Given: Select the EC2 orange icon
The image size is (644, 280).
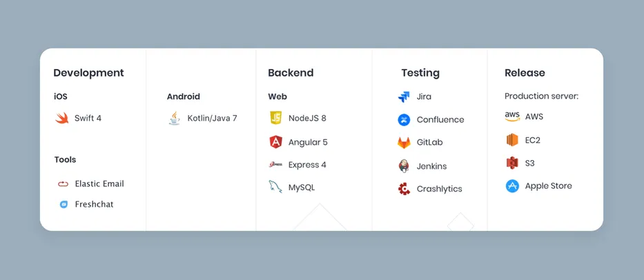Looking at the screenshot, I should [512, 140].
